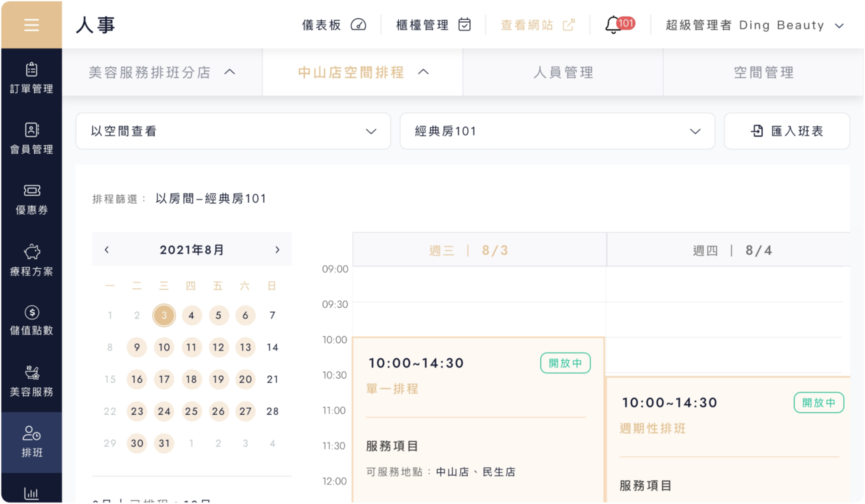
Task: Open 儲值點數 in the sidebar
Action: pos(31,320)
